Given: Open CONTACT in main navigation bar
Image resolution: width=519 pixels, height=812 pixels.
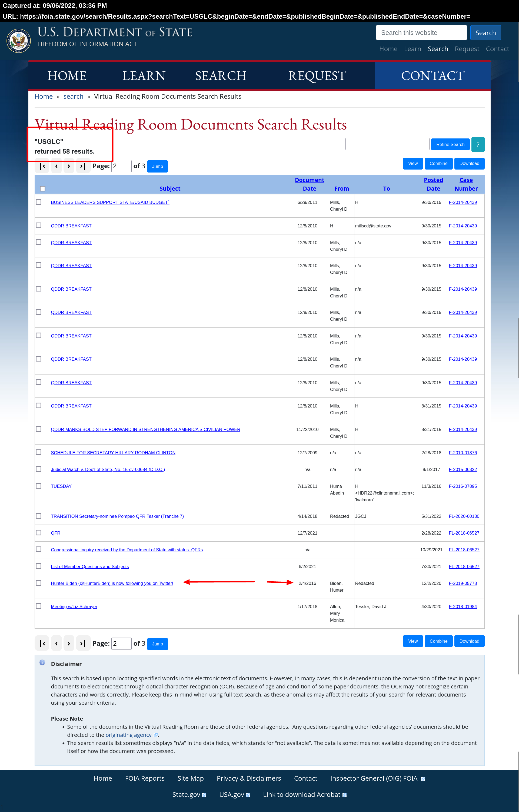Looking at the screenshot, I should 433,76.
